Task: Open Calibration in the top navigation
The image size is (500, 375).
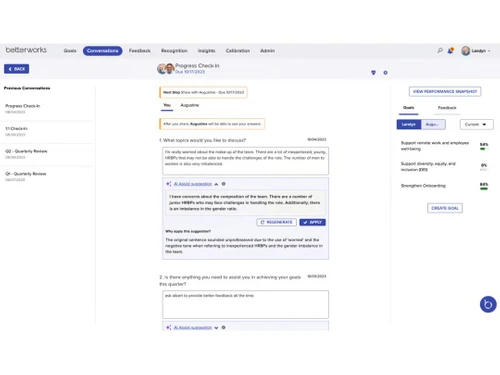Action: [238, 51]
